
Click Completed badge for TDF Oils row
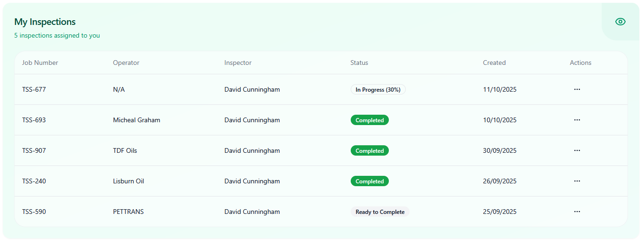(370, 151)
